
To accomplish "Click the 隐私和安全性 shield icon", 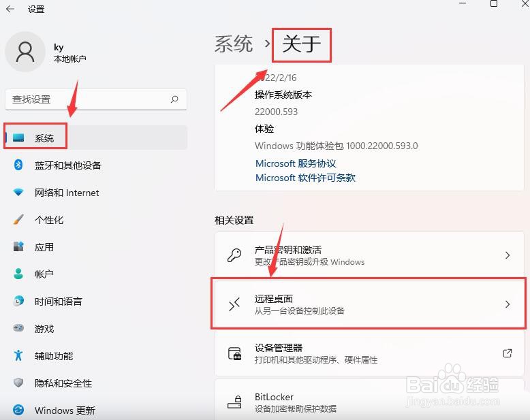I will [18, 383].
